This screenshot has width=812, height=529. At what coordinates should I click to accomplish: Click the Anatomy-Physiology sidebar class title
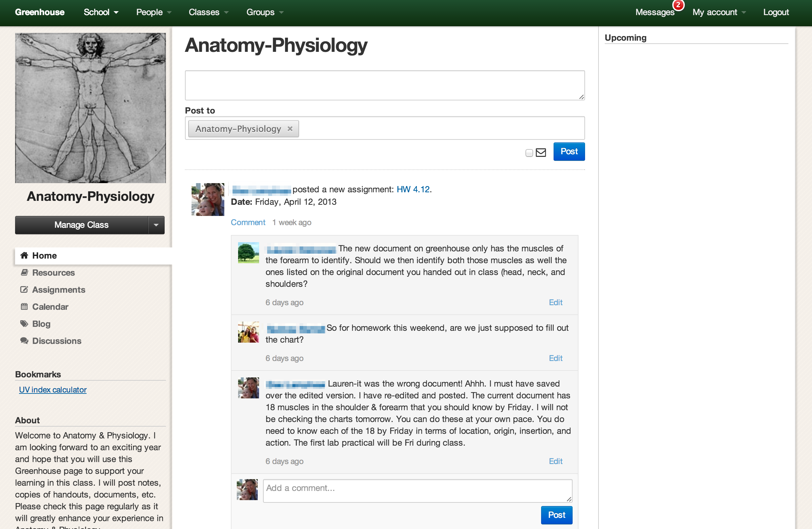[x=91, y=197]
